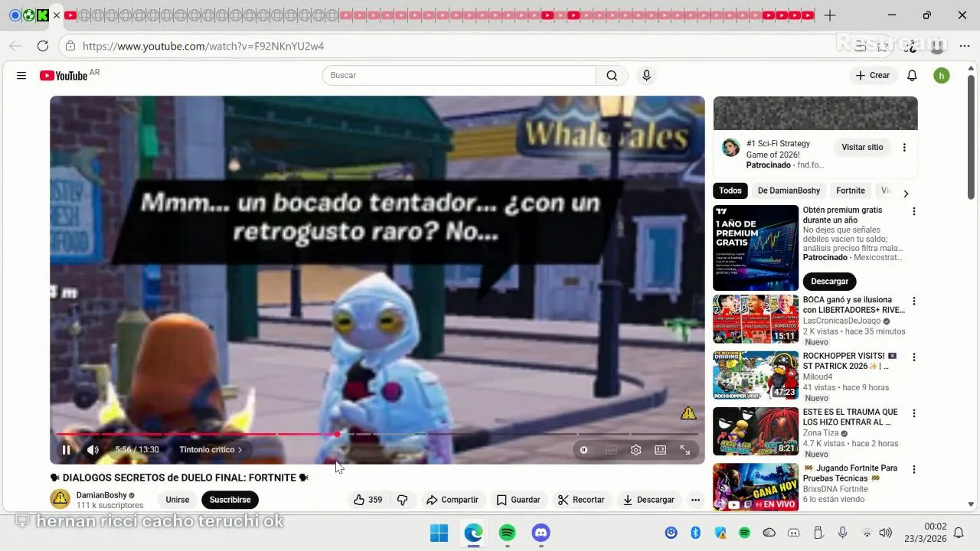Open ROCKHOPPER VISITS video thumbnail
Viewport: 980px width, 551px height.
[756, 375]
